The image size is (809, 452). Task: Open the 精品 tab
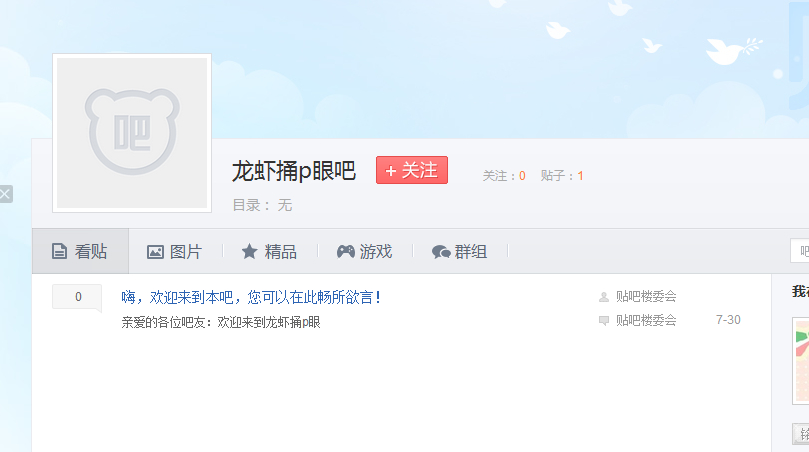tap(270, 251)
